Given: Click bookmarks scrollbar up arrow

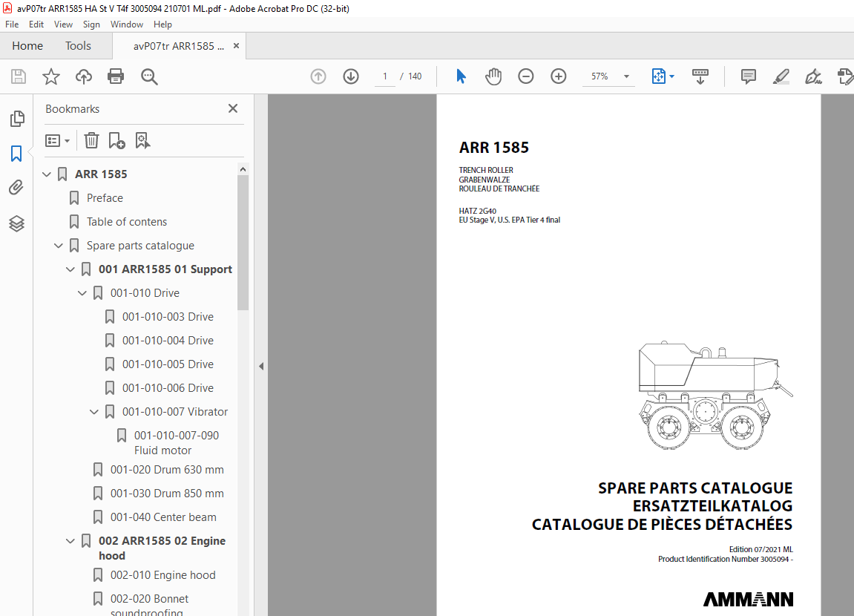Looking at the screenshot, I should 243,169.
